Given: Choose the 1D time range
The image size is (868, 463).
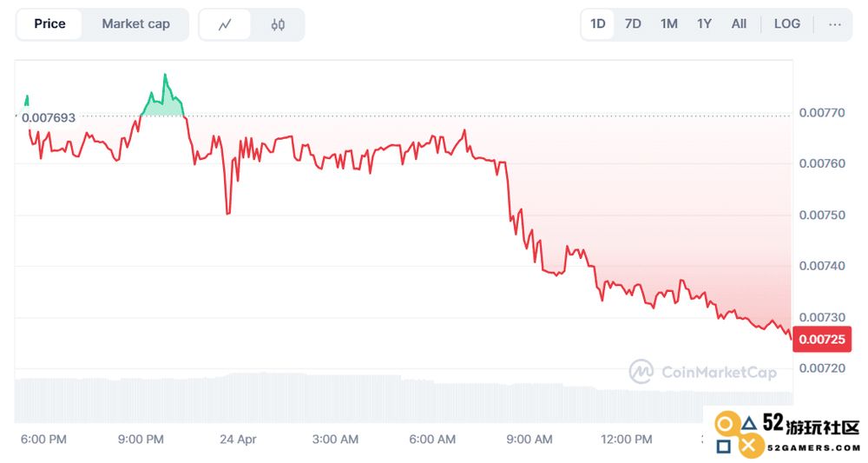Looking at the screenshot, I should [x=598, y=23].
